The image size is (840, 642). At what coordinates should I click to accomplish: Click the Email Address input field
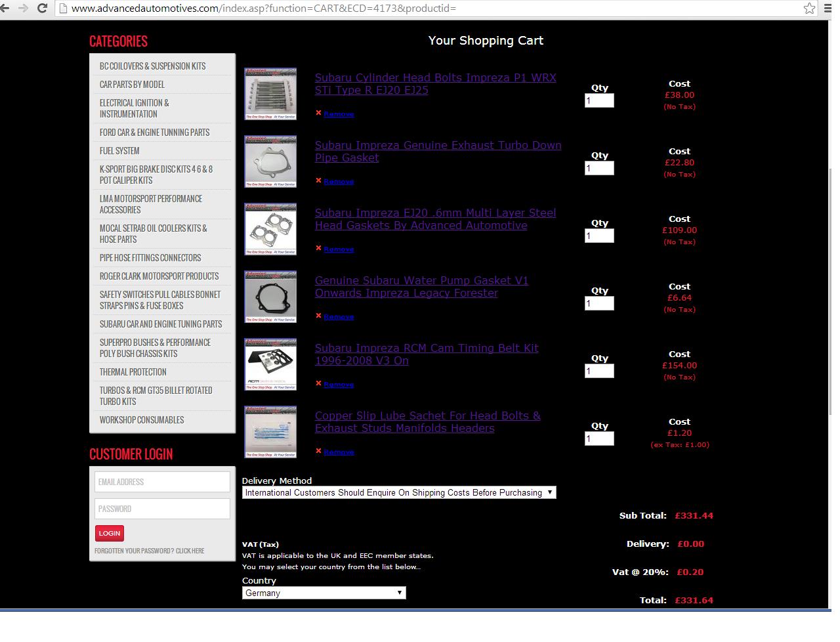pos(162,482)
